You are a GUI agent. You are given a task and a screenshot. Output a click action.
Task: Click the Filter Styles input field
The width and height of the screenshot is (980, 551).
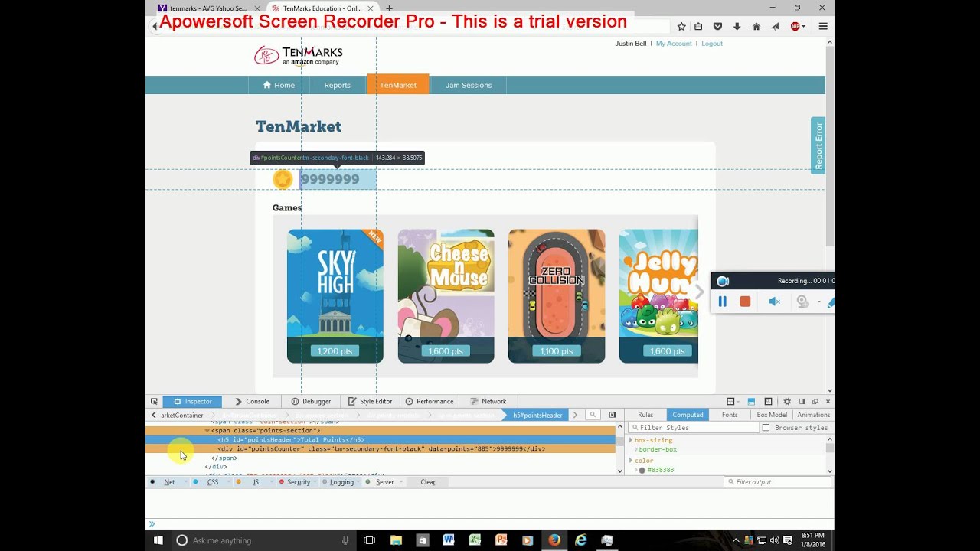click(x=694, y=428)
